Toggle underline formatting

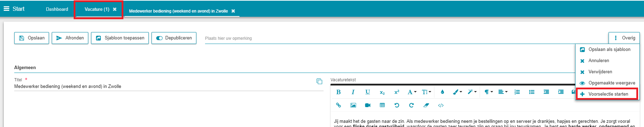[x=368, y=92]
